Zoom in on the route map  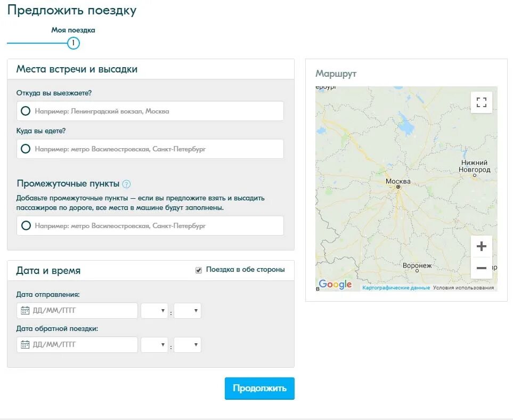(x=482, y=246)
